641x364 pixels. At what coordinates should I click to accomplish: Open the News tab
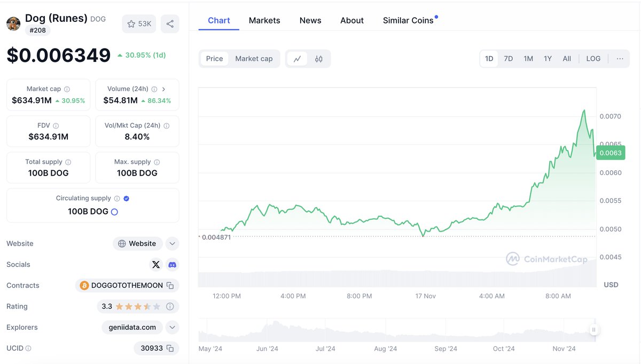pyautogui.click(x=310, y=20)
